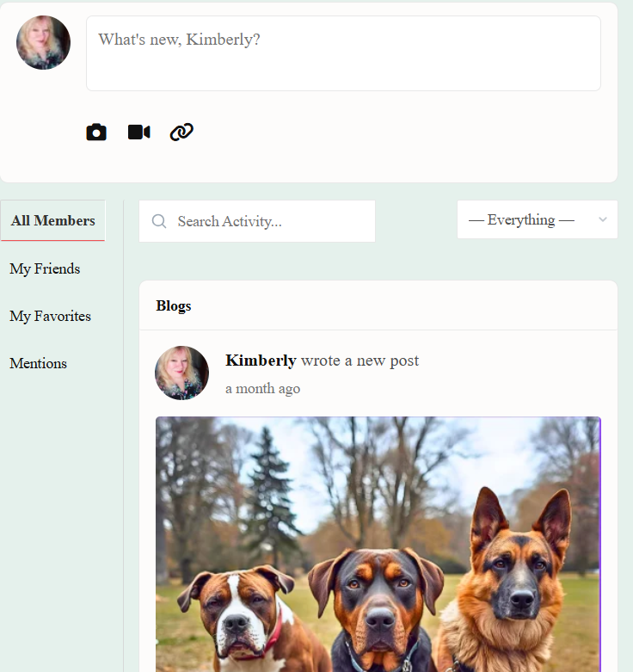633x672 pixels.
Task: Open the "a month ago" timestamp link
Action: pos(262,389)
